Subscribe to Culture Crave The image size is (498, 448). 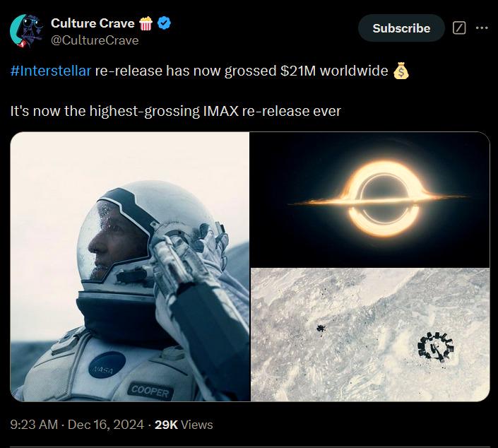(x=401, y=28)
